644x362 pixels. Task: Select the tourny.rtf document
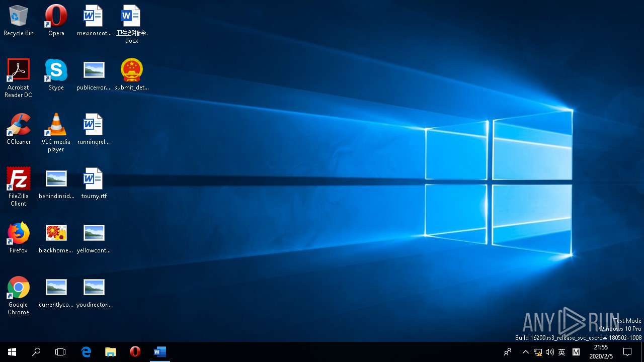[94, 184]
